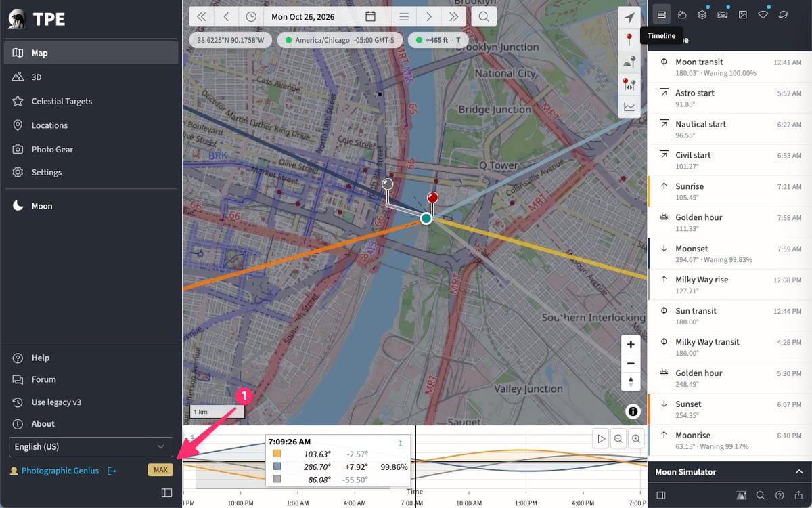Zoom in the time chart
This screenshot has height=508, width=812.
click(636, 439)
